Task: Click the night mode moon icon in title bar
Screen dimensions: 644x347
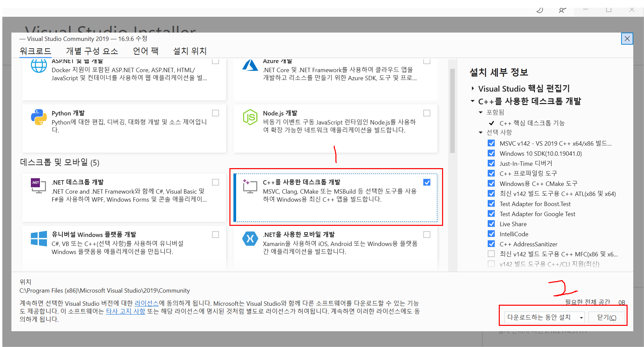Action: pos(540,10)
